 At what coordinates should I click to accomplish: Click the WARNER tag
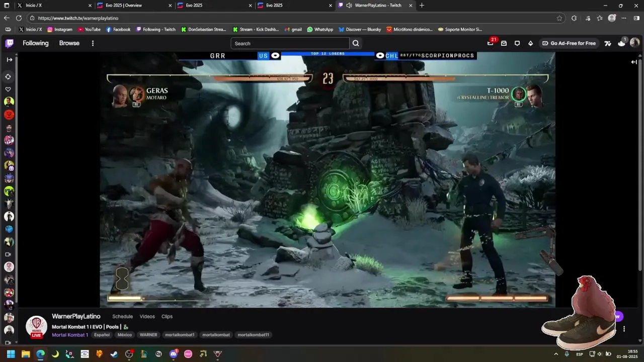click(148, 335)
